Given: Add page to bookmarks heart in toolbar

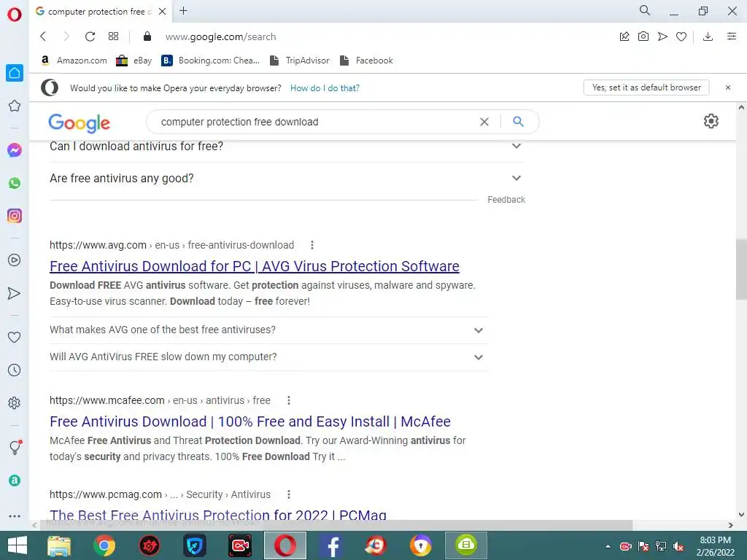Looking at the screenshot, I should pyautogui.click(x=681, y=36).
